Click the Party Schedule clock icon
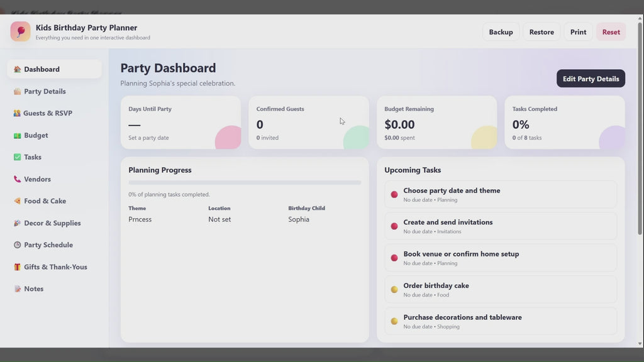 click(x=17, y=244)
